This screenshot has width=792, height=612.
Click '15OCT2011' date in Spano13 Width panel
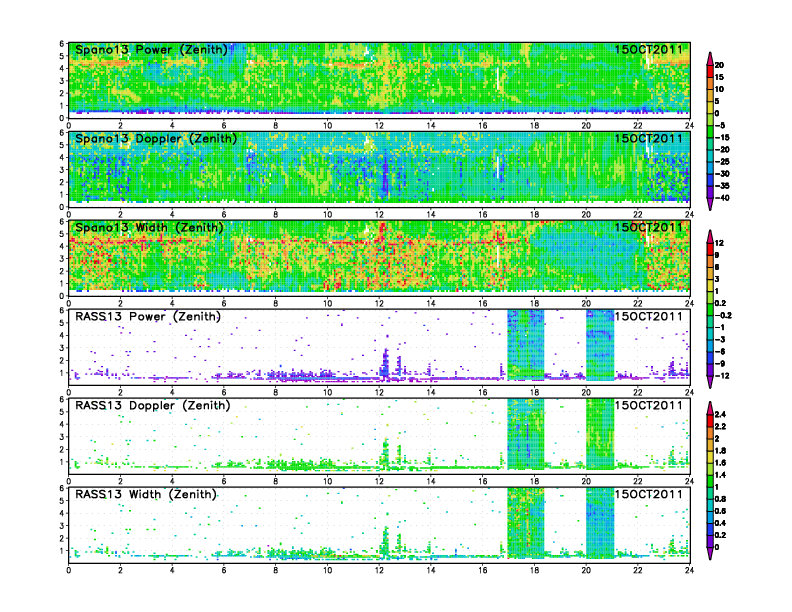649,227
